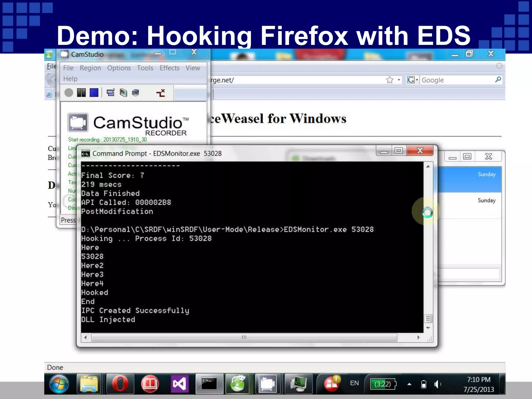532x399 pixels.
Task: Click the battery tray icon
Action: 424,384
